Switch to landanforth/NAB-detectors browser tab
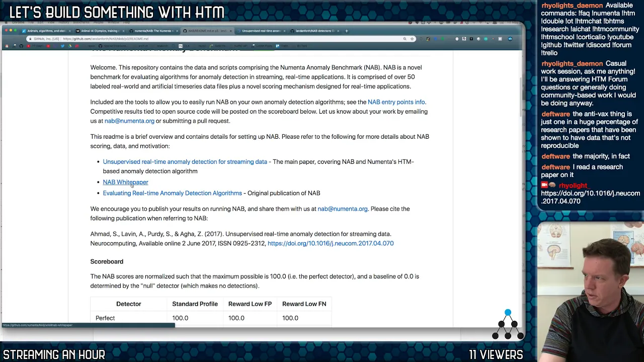 [315, 31]
